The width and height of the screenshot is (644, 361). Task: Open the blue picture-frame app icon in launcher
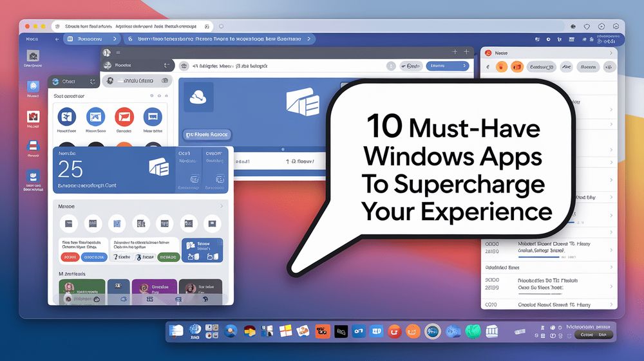click(96, 117)
